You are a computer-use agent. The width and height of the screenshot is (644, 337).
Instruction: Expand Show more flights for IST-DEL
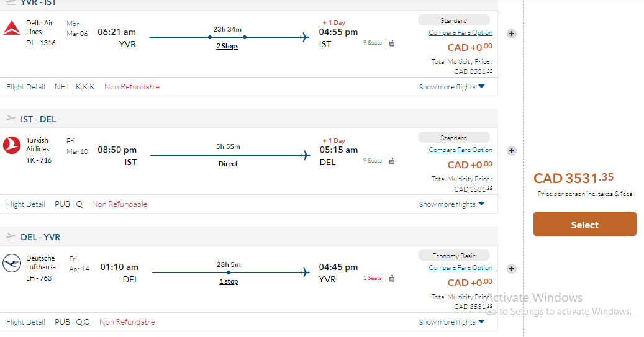[x=451, y=204]
